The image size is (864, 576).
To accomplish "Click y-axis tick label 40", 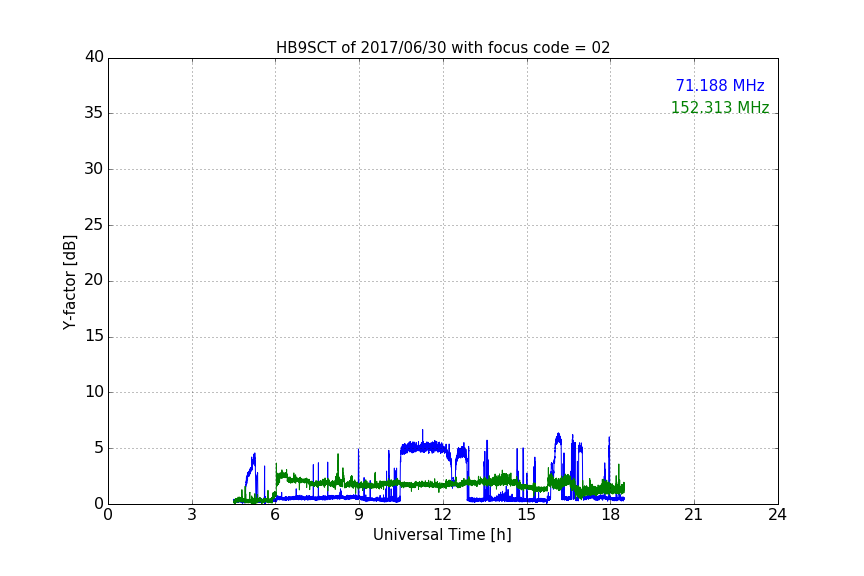I will (94, 57).
